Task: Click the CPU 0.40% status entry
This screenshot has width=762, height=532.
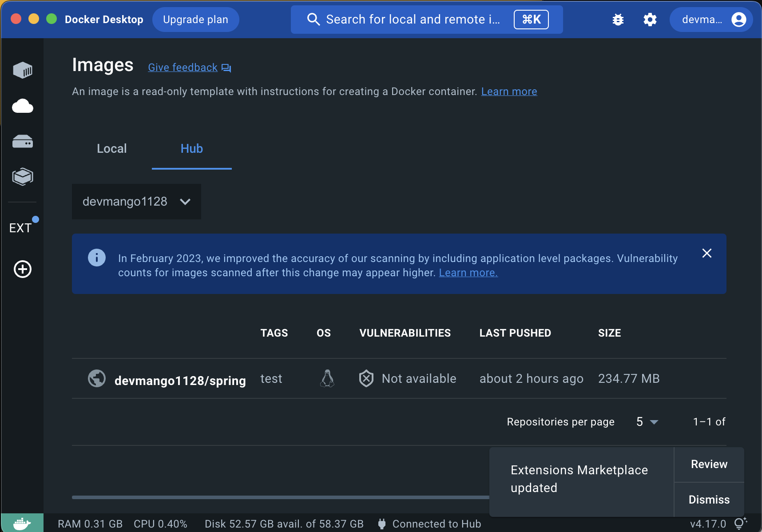Action: (x=160, y=524)
